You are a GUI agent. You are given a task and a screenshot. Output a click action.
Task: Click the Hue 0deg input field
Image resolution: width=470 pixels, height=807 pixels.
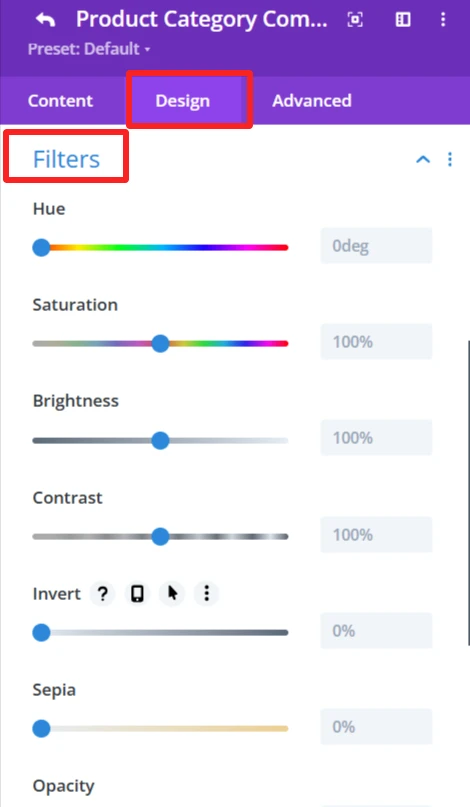point(376,246)
